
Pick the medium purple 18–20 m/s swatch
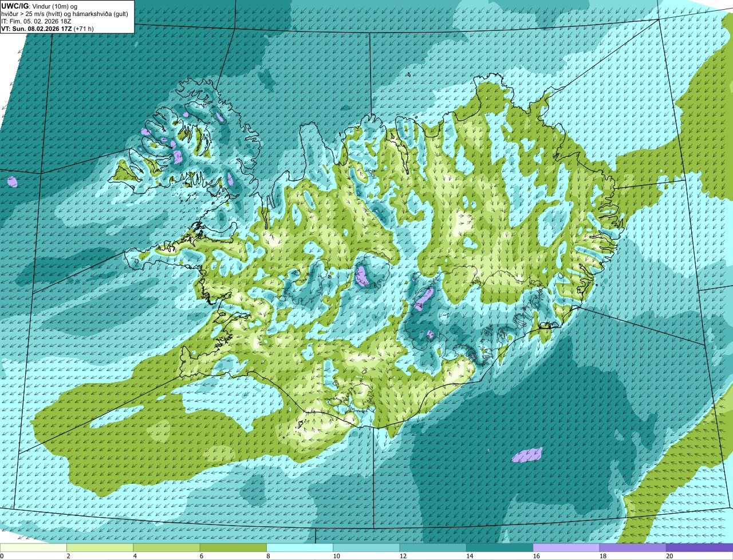(x=633, y=548)
